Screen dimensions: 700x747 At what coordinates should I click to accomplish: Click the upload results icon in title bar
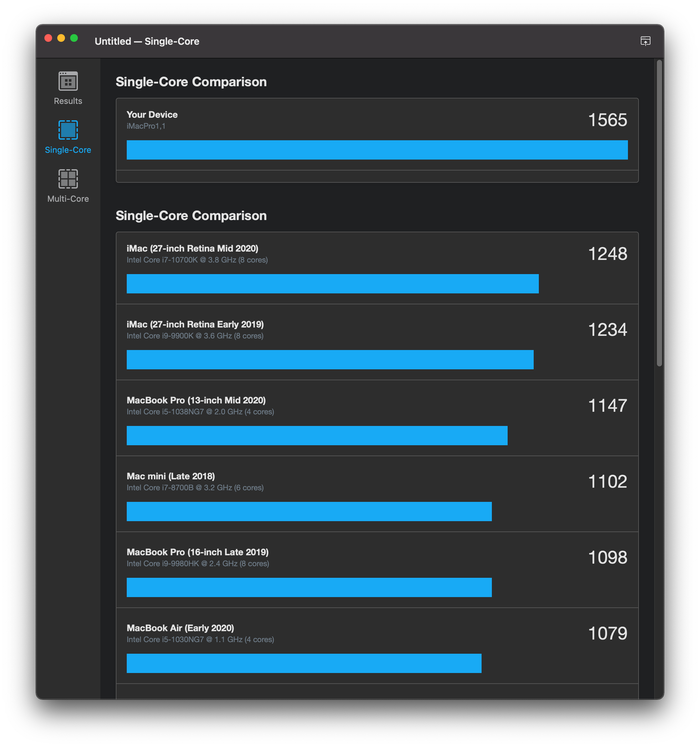pos(645,41)
